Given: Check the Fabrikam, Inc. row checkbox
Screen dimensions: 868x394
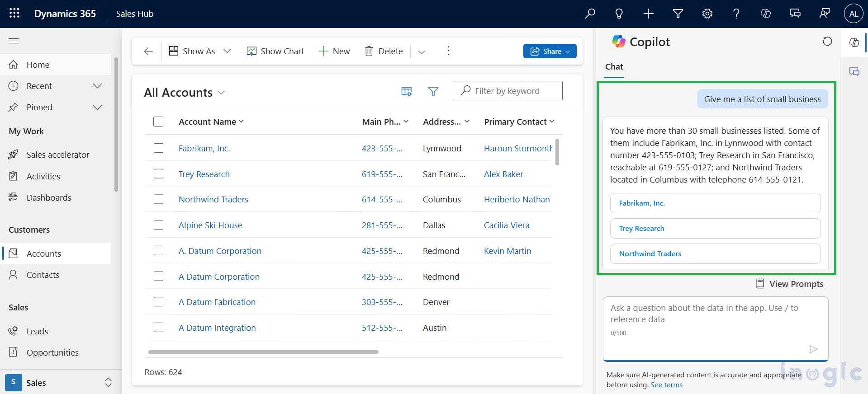Looking at the screenshot, I should [158, 148].
